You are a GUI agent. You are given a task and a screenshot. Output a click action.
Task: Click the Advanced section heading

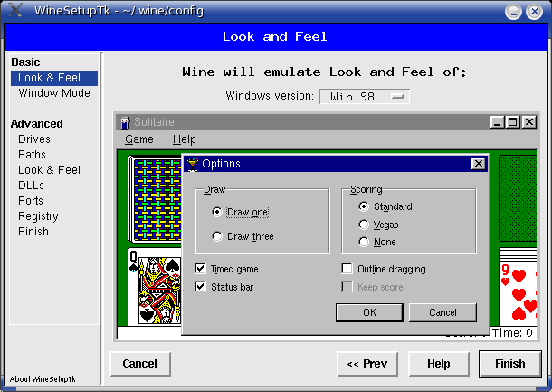(36, 124)
